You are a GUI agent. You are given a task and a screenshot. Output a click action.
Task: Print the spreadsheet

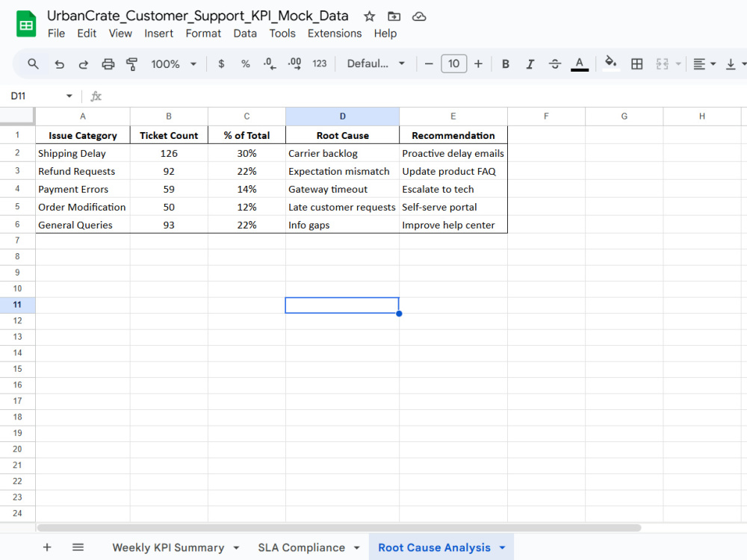pos(108,63)
